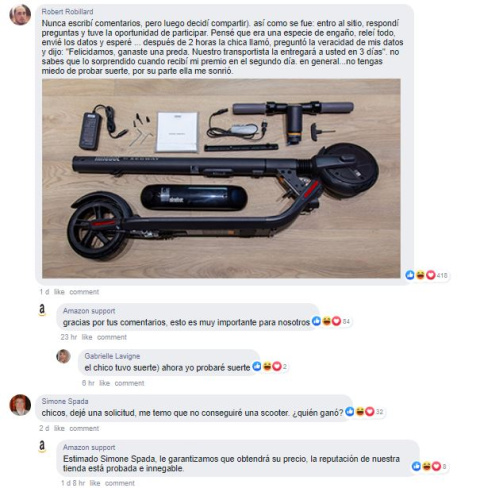
Task: Click the laughing emoji on Simone Spada's comment
Action: (x=360, y=412)
